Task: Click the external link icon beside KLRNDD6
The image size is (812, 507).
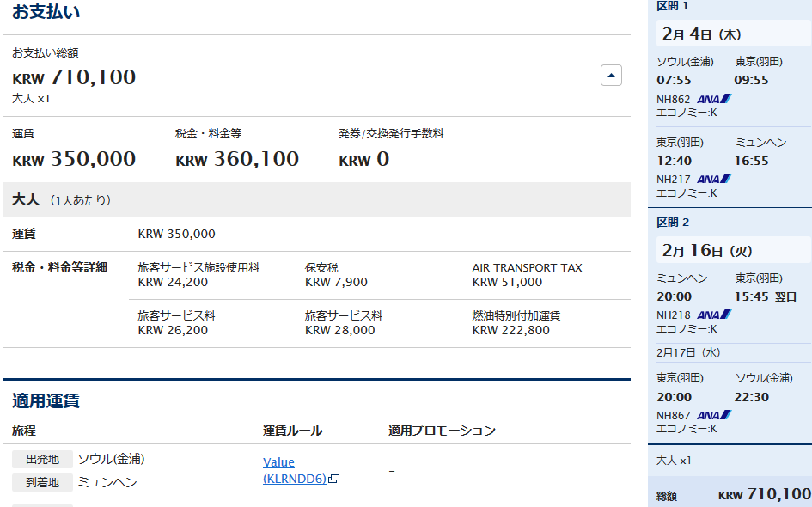Action: point(334,479)
